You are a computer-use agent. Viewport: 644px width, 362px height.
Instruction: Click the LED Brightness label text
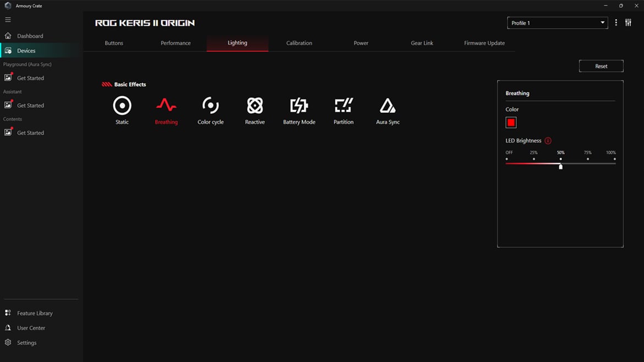tap(523, 141)
